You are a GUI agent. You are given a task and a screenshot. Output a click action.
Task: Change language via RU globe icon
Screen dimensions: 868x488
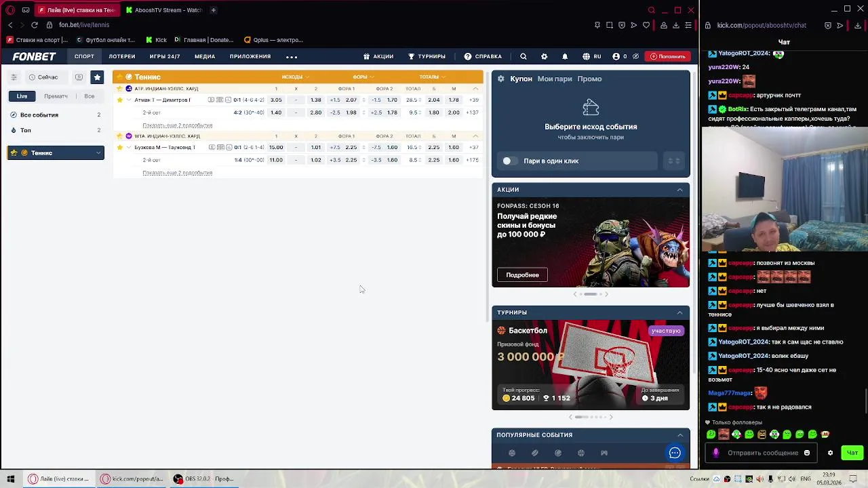[591, 56]
